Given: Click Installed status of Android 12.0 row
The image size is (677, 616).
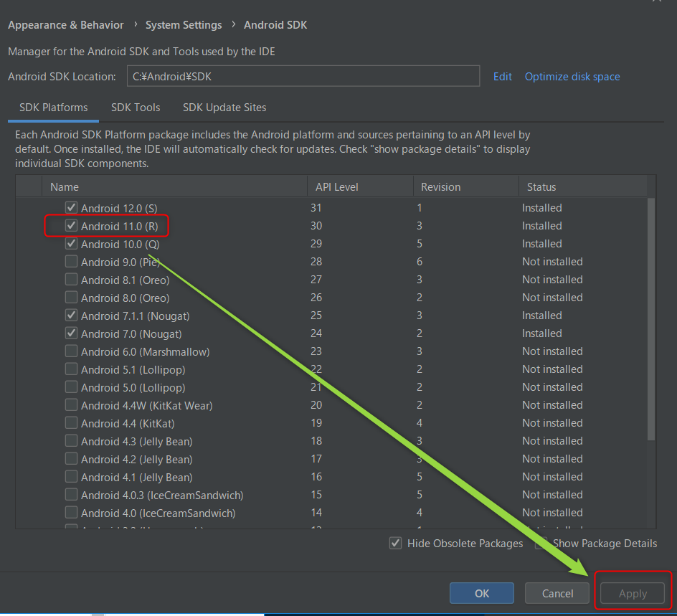Looking at the screenshot, I should click(x=542, y=208).
